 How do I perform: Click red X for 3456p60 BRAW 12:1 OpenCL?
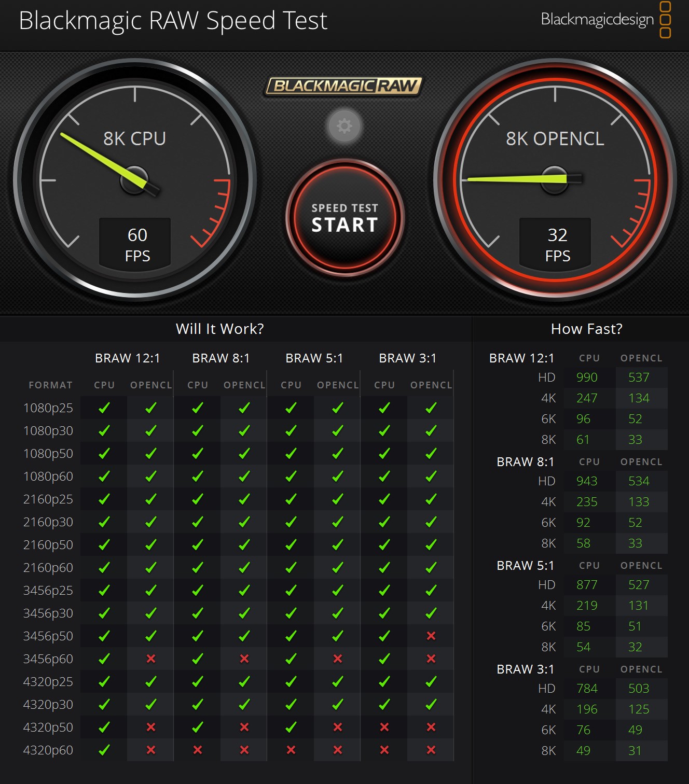[151, 659]
